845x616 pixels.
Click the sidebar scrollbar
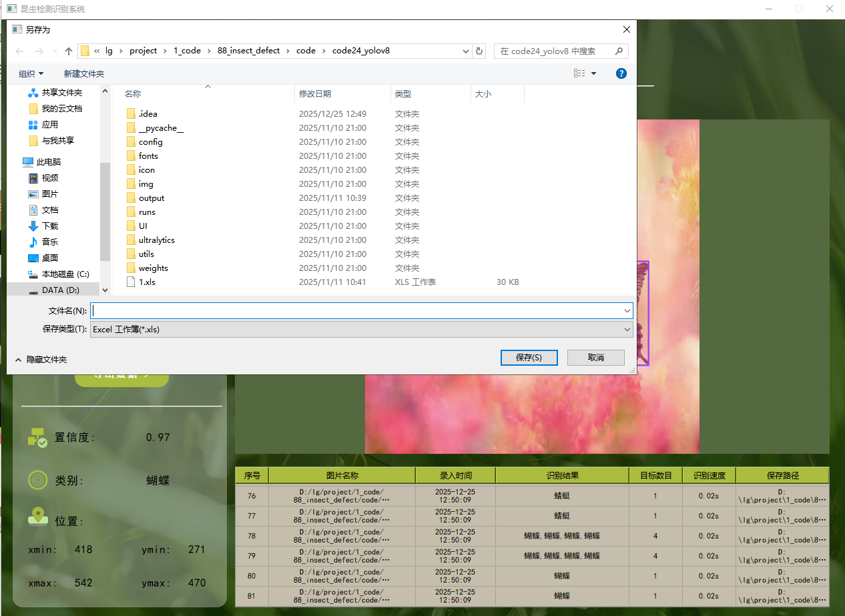105,212
